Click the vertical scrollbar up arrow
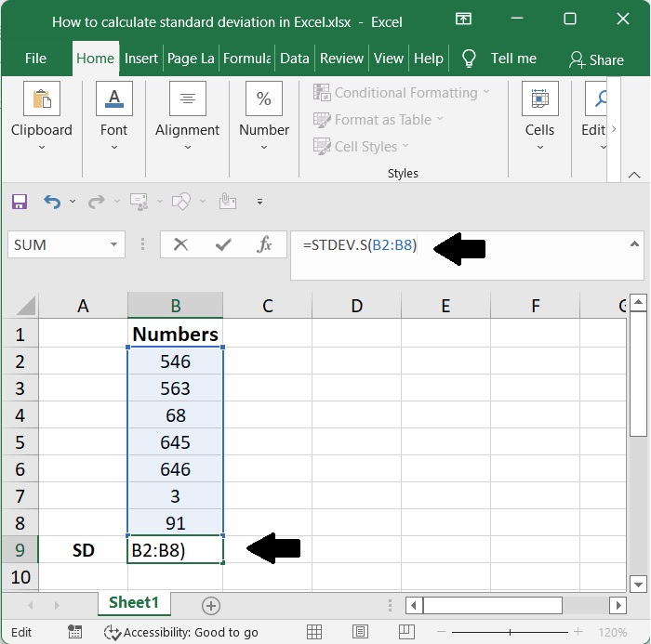651x644 pixels. click(638, 302)
